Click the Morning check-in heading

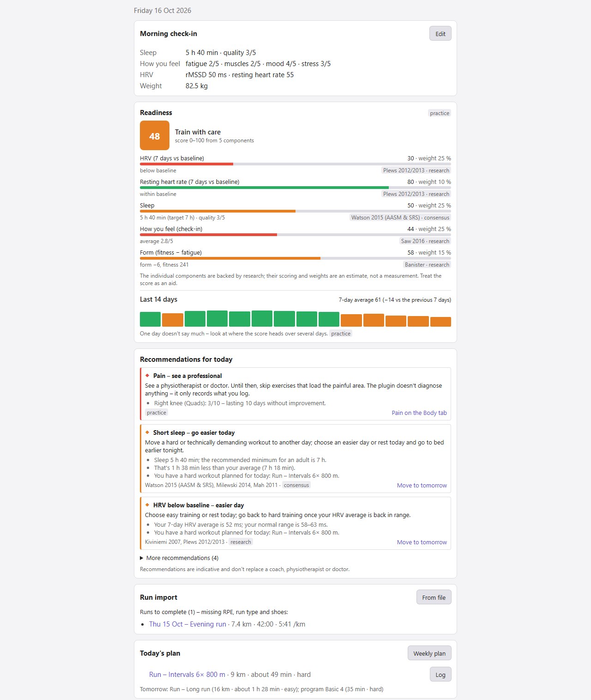pyautogui.click(x=169, y=34)
